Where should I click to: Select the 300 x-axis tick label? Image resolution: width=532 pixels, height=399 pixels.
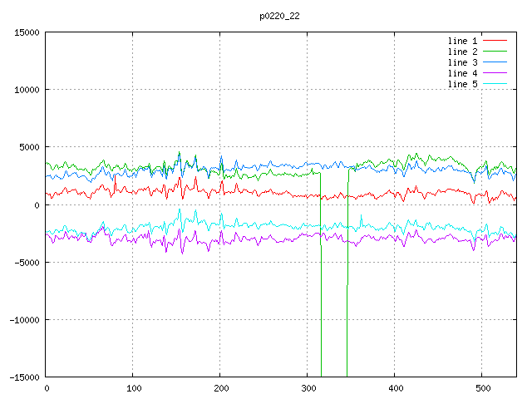[x=308, y=388]
